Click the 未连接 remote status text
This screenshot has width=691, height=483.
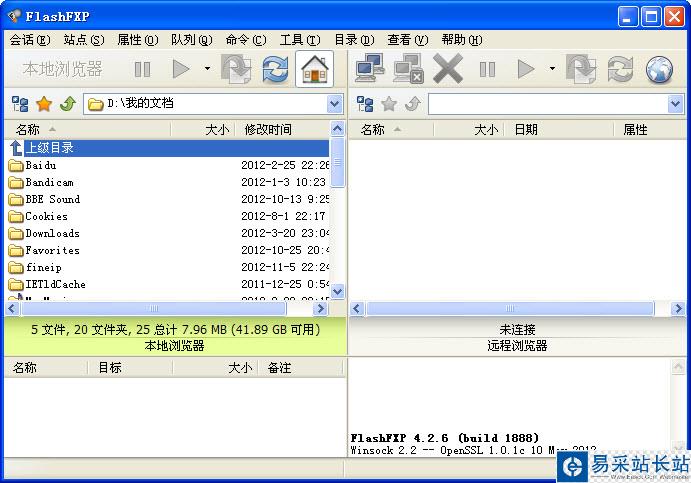click(517, 329)
